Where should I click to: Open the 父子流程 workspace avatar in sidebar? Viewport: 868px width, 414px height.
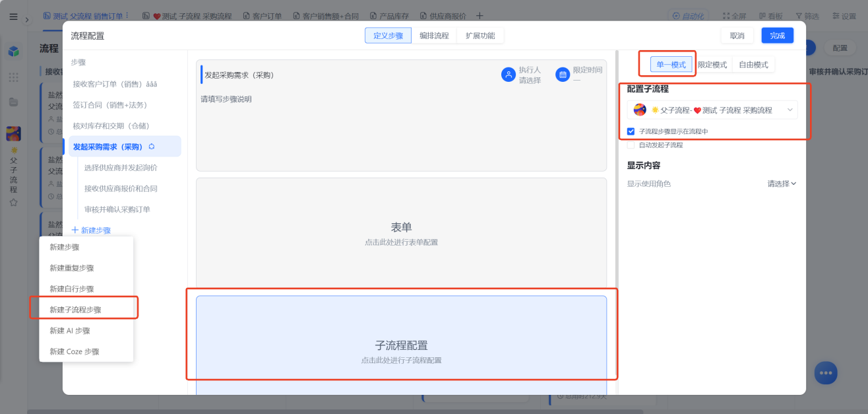(x=13, y=134)
